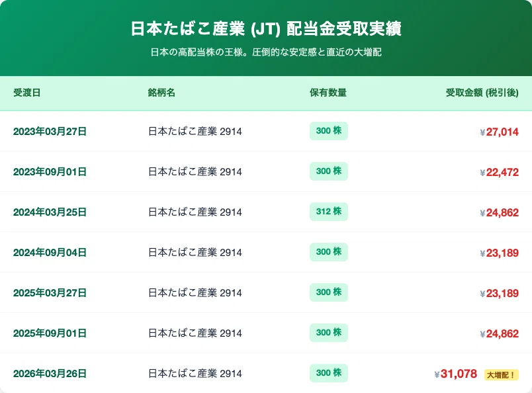Click stock name in the 2023年03月27日 row

(195, 132)
